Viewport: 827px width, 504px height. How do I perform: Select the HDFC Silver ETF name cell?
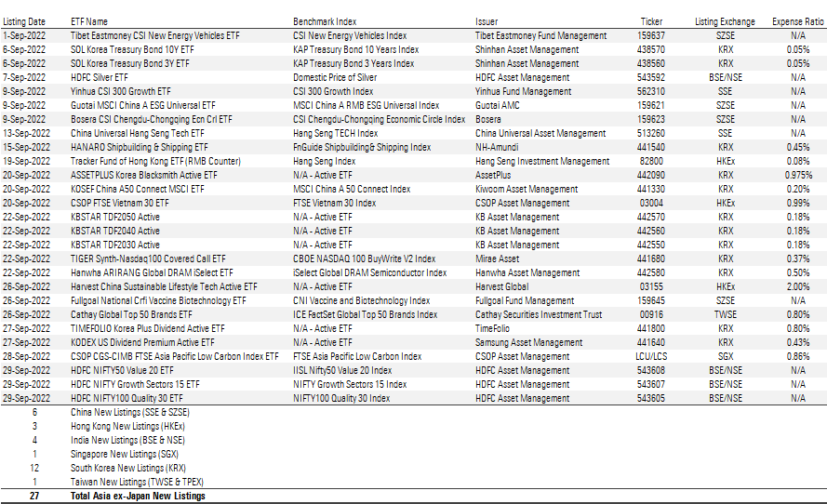click(x=100, y=78)
